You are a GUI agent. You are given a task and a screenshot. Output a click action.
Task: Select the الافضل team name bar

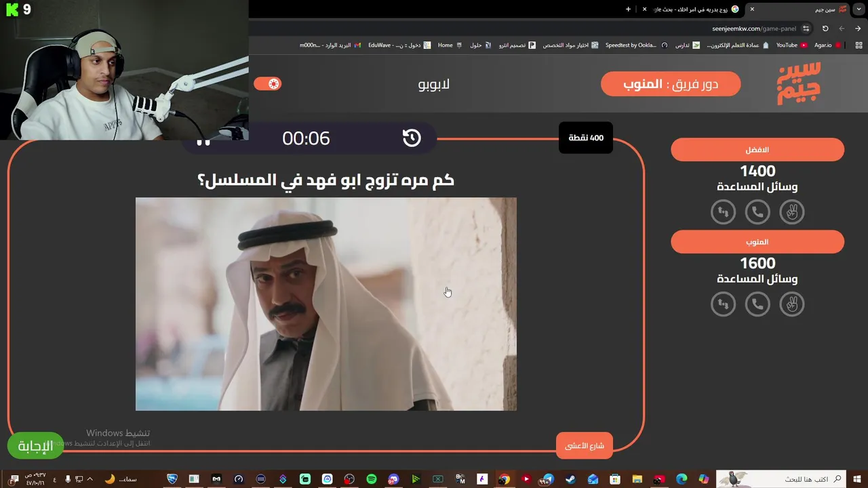(x=757, y=150)
